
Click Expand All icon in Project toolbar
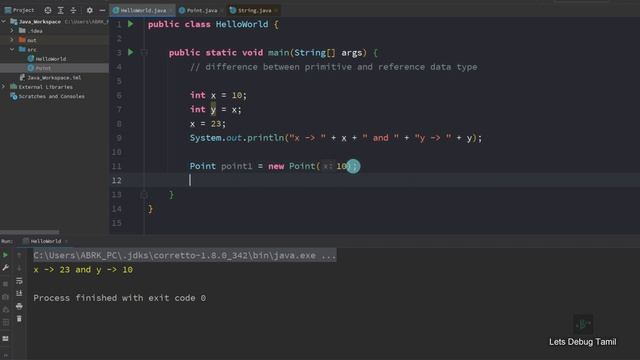pyautogui.click(x=60, y=10)
